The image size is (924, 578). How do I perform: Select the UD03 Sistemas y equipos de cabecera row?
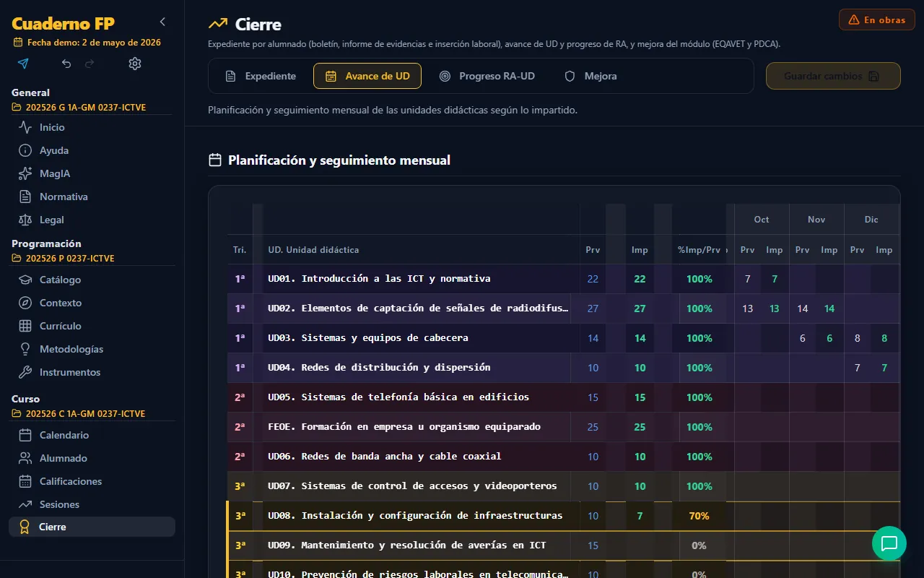point(563,338)
